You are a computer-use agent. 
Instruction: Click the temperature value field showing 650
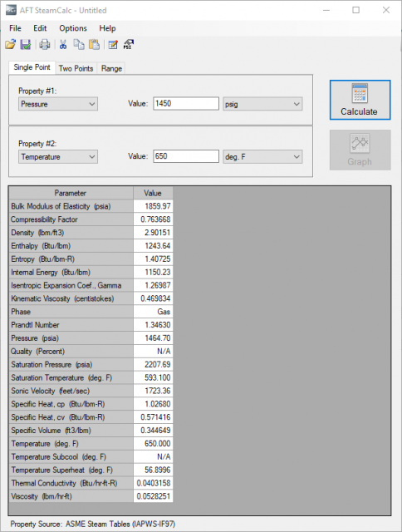pos(186,156)
